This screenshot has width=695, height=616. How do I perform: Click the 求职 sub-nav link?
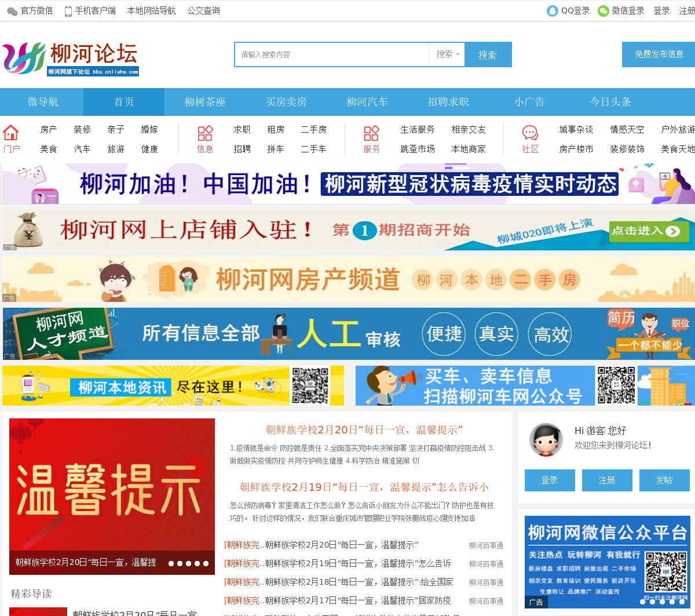tap(242, 130)
